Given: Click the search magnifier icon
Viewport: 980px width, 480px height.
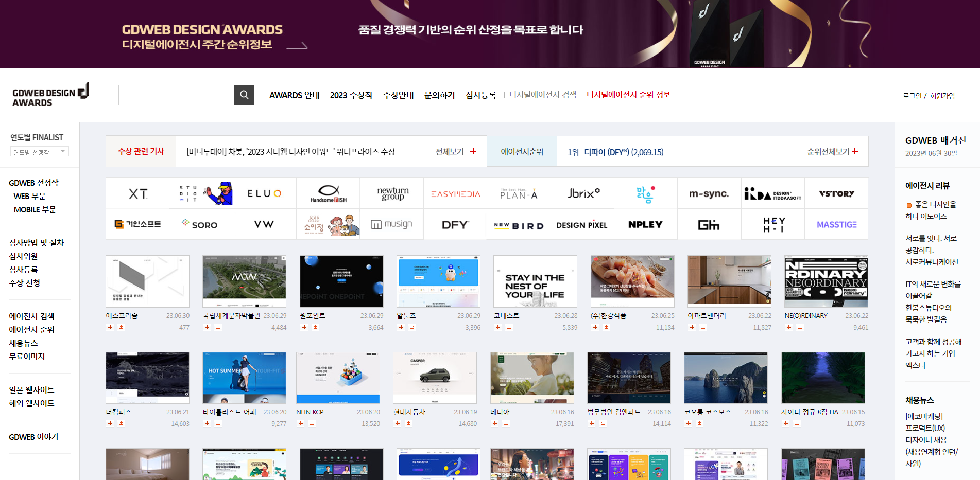Looking at the screenshot, I should point(244,95).
